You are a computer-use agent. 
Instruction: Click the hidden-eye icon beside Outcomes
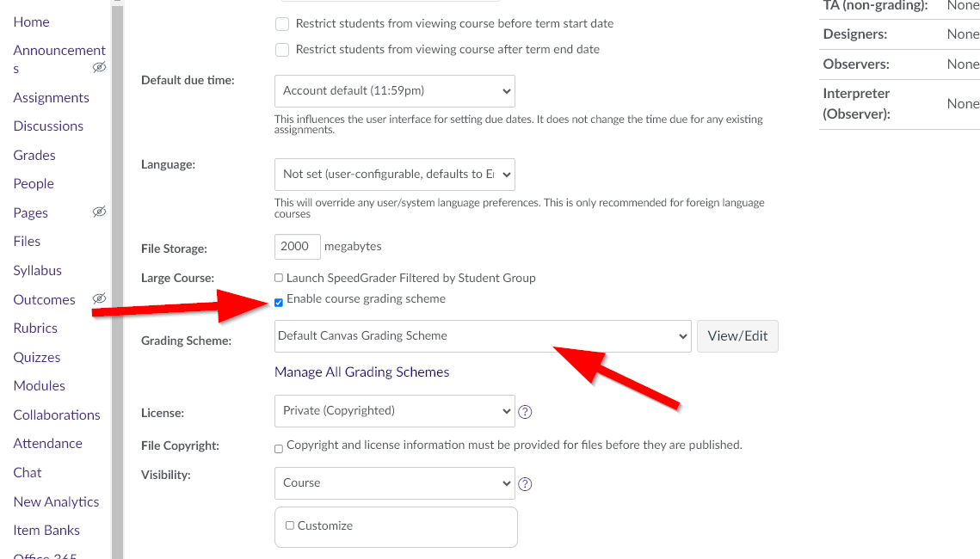[99, 298]
